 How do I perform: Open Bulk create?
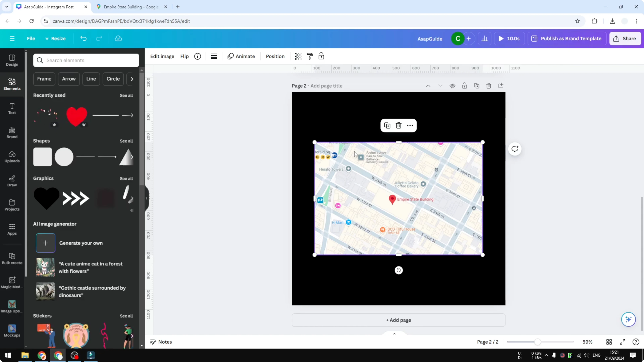pyautogui.click(x=12, y=259)
